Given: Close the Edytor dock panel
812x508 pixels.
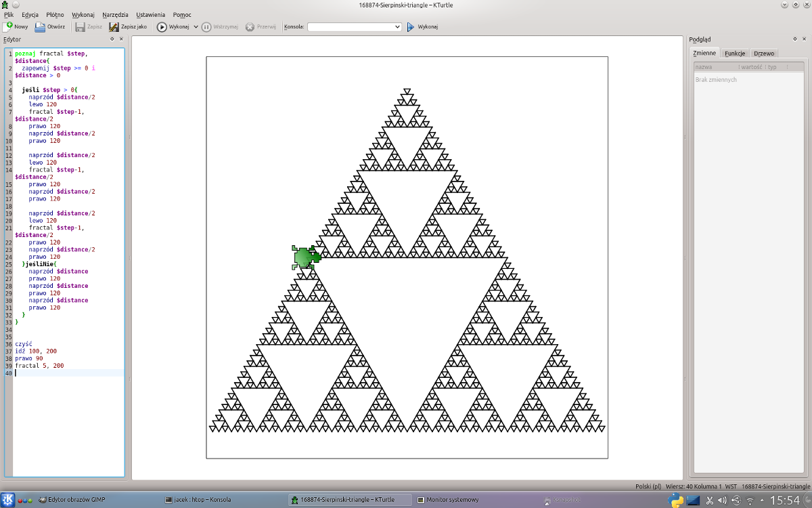Looking at the screenshot, I should [121, 39].
